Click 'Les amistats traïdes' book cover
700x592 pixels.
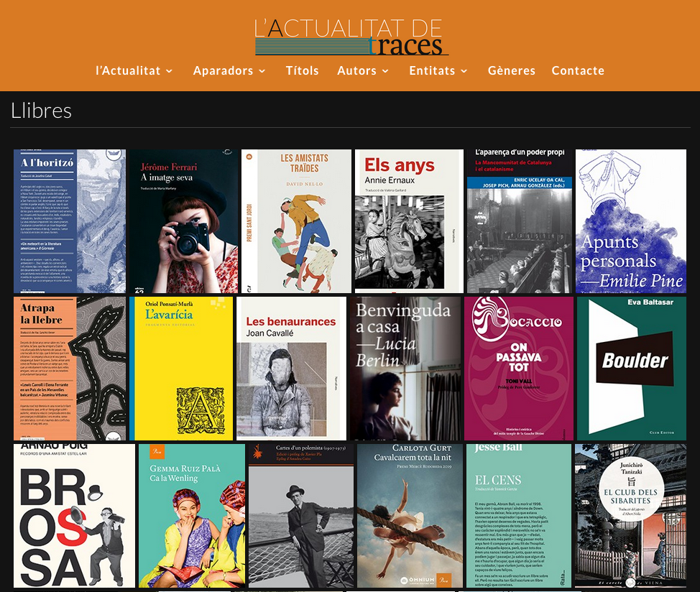click(x=296, y=221)
